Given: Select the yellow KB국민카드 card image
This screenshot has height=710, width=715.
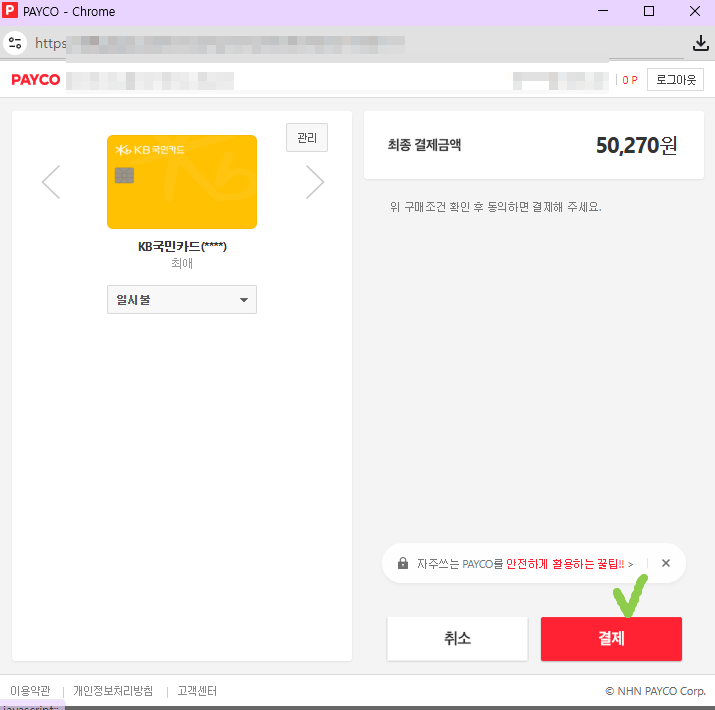Looking at the screenshot, I should tap(182, 182).
